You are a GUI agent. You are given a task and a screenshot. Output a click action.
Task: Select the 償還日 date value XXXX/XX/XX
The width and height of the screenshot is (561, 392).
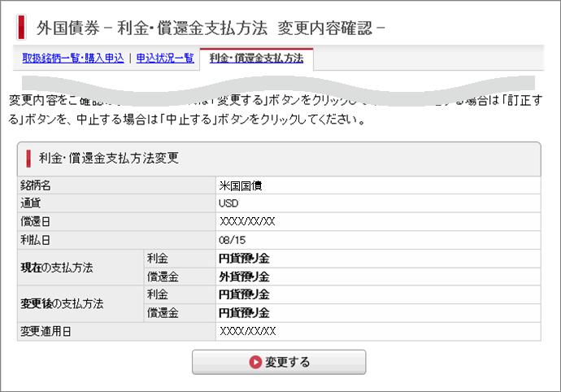[247, 221]
